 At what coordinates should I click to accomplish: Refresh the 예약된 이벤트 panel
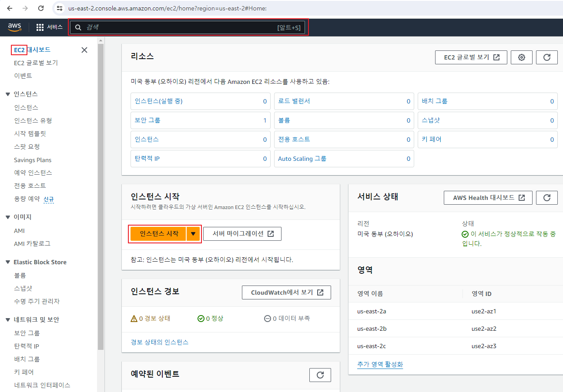[x=320, y=375]
